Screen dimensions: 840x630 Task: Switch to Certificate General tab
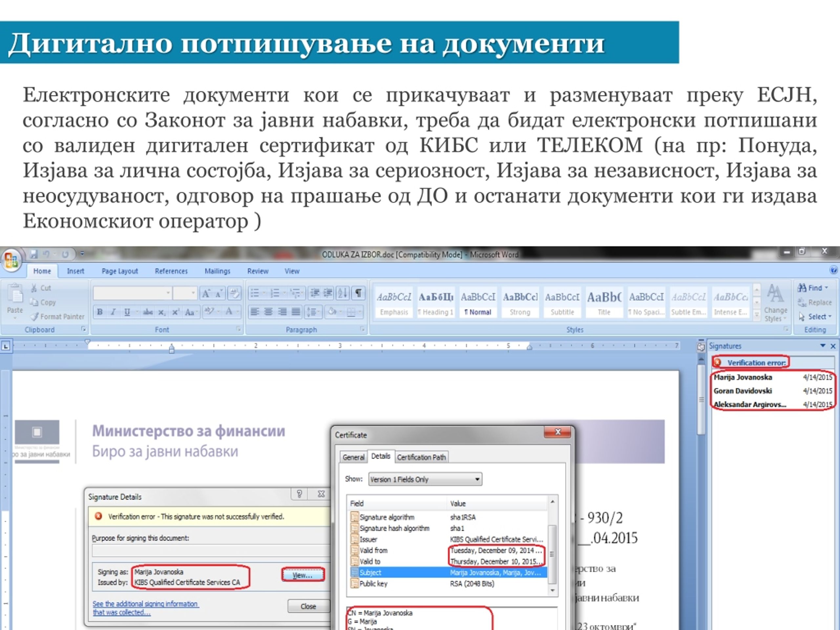tap(353, 457)
